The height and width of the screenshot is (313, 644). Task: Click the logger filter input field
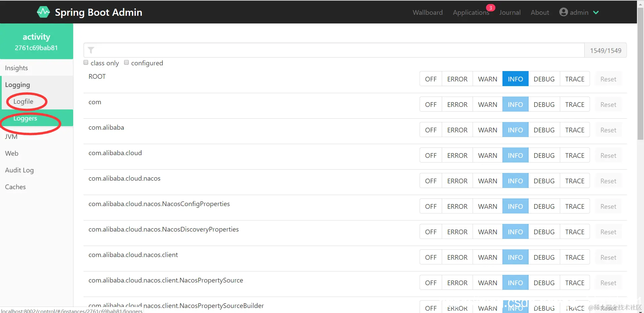pos(334,50)
